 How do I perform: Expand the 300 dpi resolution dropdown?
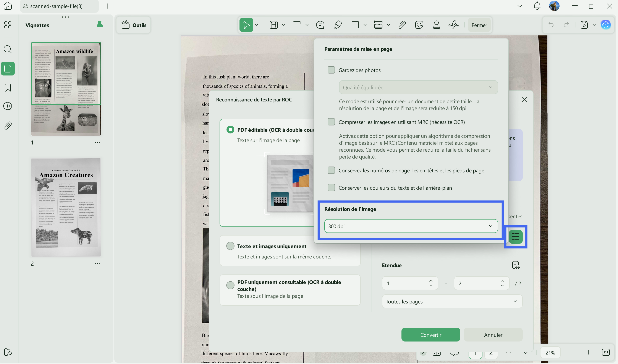point(411,226)
